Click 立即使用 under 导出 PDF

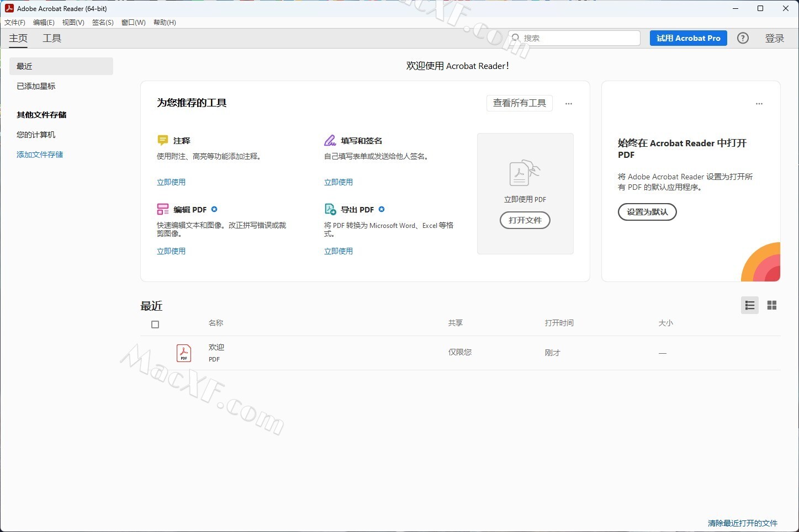point(338,251)
